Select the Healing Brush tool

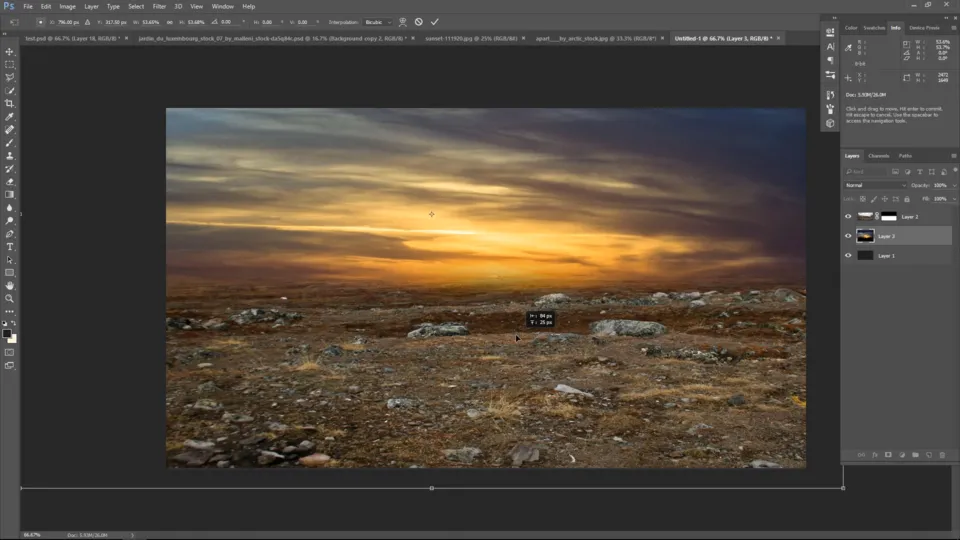9,130
